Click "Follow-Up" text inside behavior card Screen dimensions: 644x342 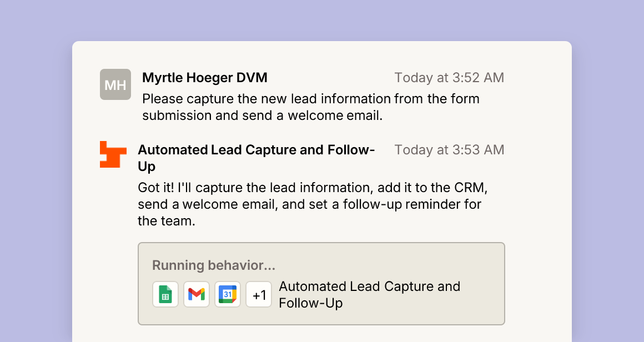click(310, 303)
